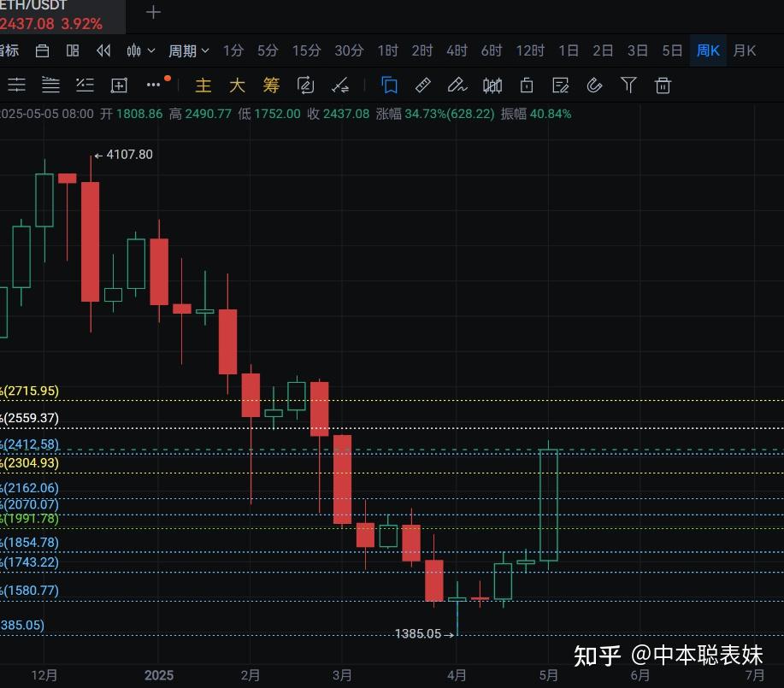Open the filter funnel tool
784x688 pixels.
(x=628, y=85)
